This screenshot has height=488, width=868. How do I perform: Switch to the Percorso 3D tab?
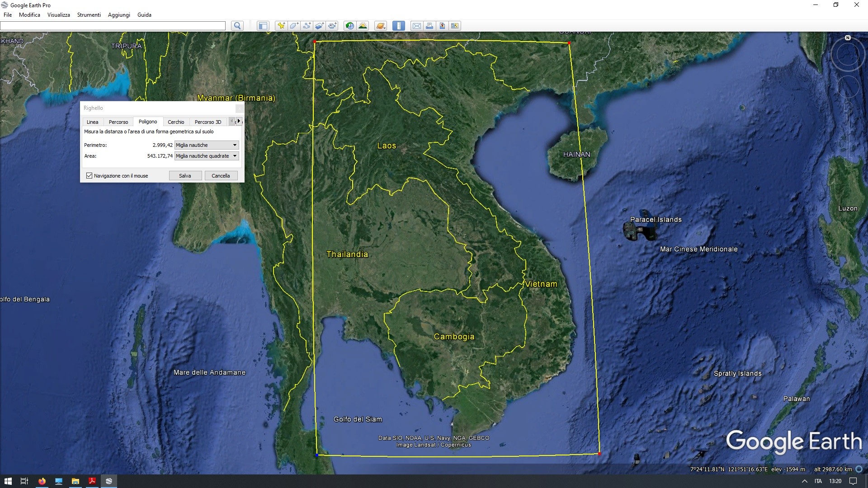208,122
